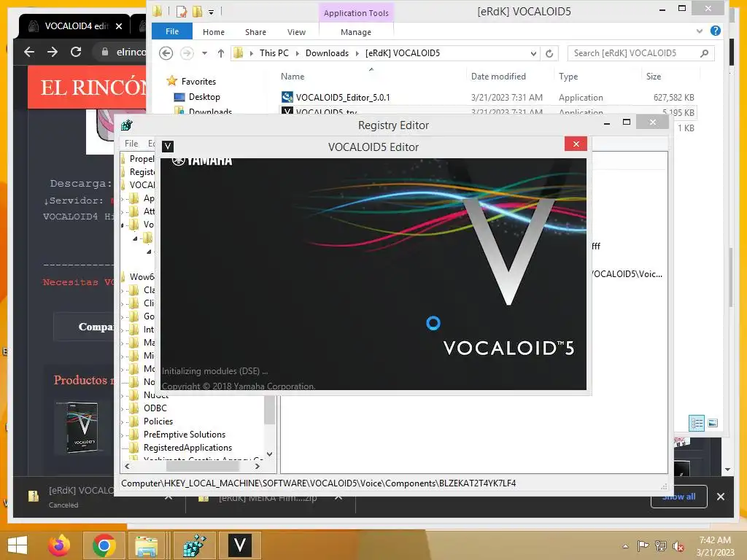The height and width of the screenshot is (560, 747).
Task: Click the network icon in system tray
Action: pos(661,546)
